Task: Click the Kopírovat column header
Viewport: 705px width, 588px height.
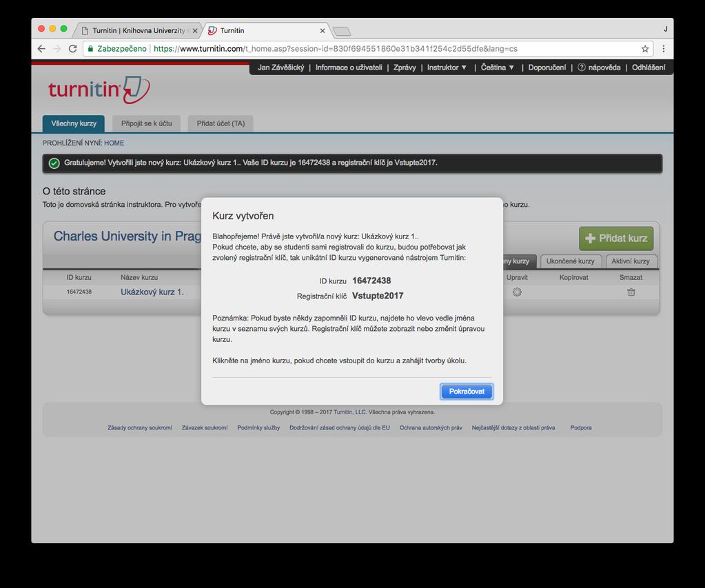Action: tap(573, 278)
